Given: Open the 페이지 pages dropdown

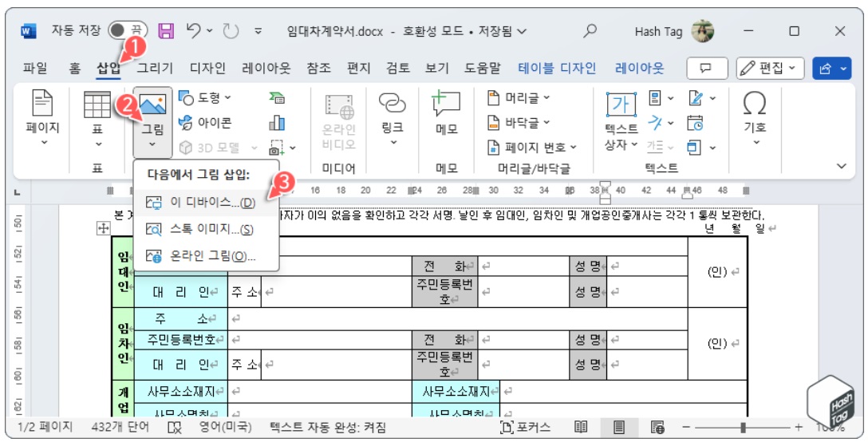Looking at the screenshot, I should 42,119.
